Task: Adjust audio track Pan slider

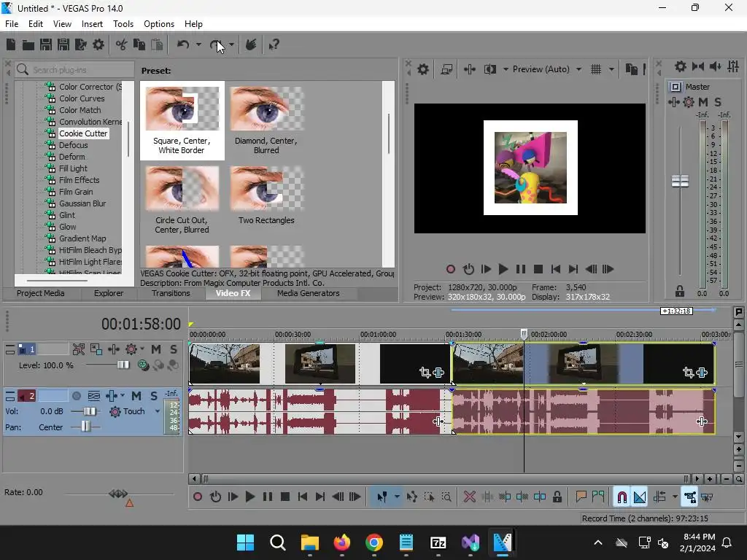Action: (x=85, y=427)
